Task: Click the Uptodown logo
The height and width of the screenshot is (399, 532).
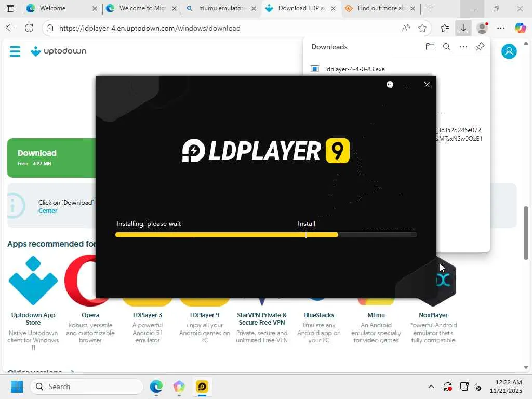Action: [x=58, y=51]
